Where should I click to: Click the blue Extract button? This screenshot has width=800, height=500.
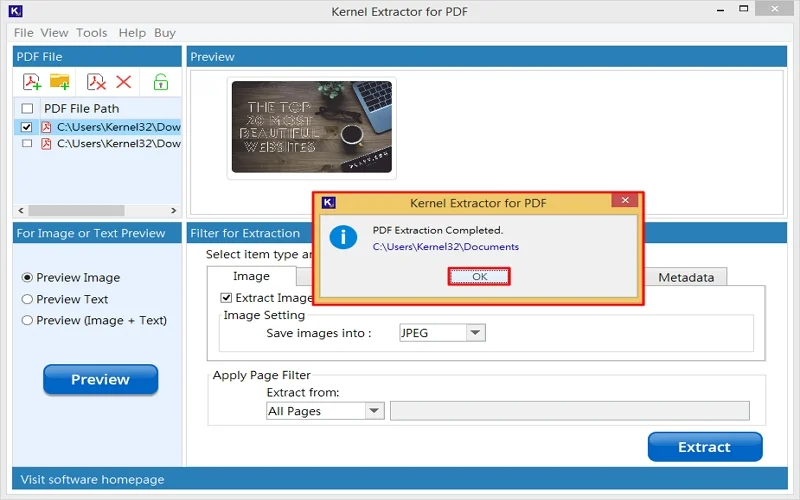pyautogui.click(x=705, y=447)
